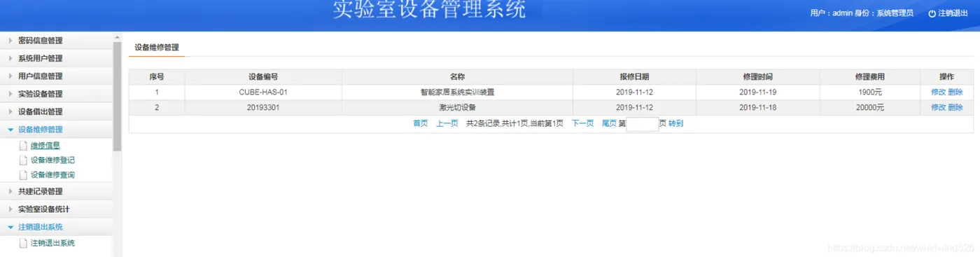Collapse the 设备维修管理 arrow
Screen dimensions: 980x257
10,130
